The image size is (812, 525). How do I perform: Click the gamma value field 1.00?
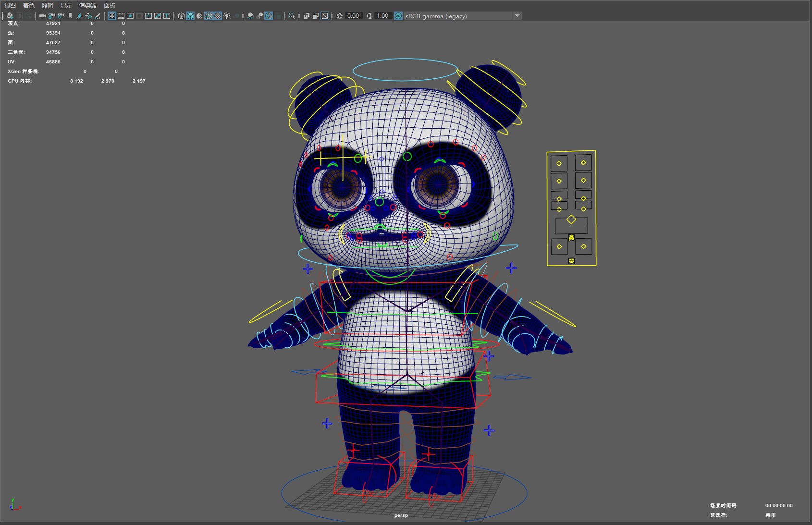pos(383,16)
